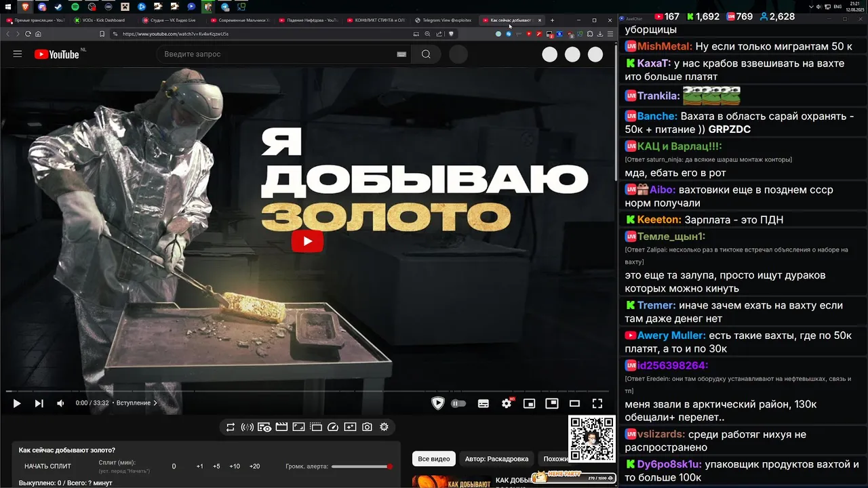Viewport: 868px width, 488px height.
Task: Click Awery Muller username in chat
Action: [x=671, y=335]
